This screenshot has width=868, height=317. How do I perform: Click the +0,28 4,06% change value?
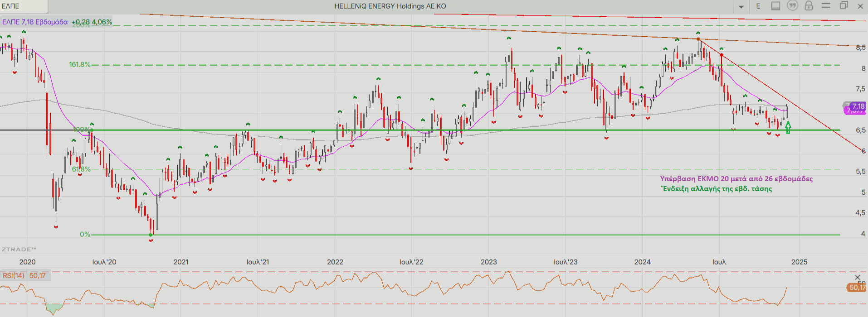(92, 22)
